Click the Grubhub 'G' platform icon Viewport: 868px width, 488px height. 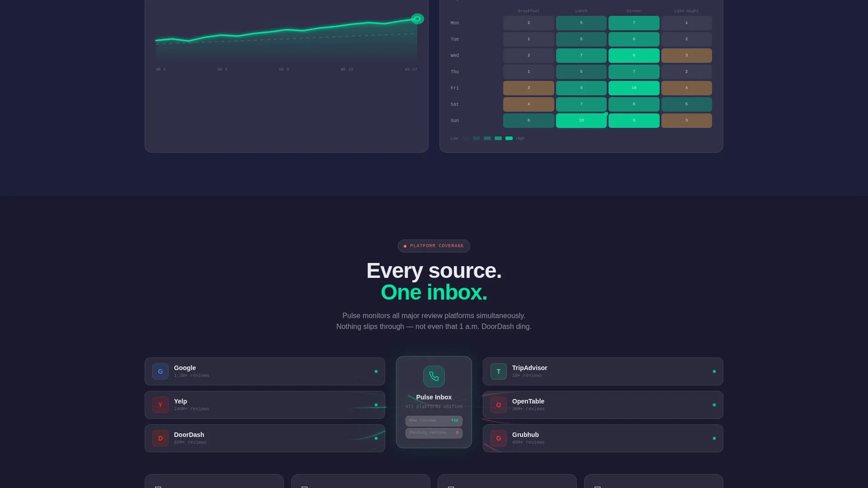coord(498,438)
